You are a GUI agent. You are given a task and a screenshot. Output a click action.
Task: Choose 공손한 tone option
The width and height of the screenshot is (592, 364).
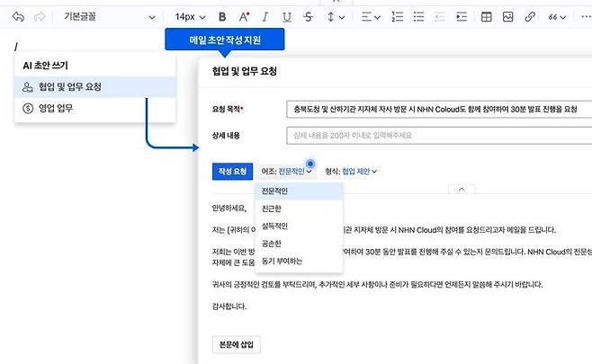(299, 244)
